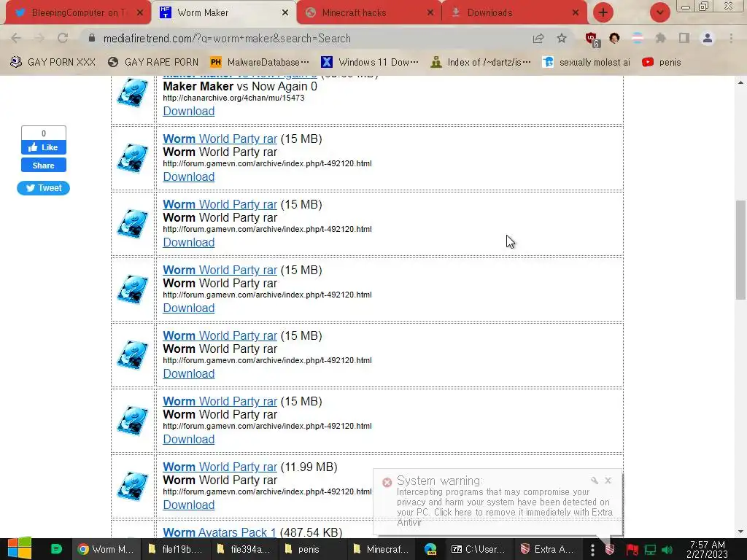Click the Facebook Like button
Viewport: 747px width, 560px height.
[43, 147]
